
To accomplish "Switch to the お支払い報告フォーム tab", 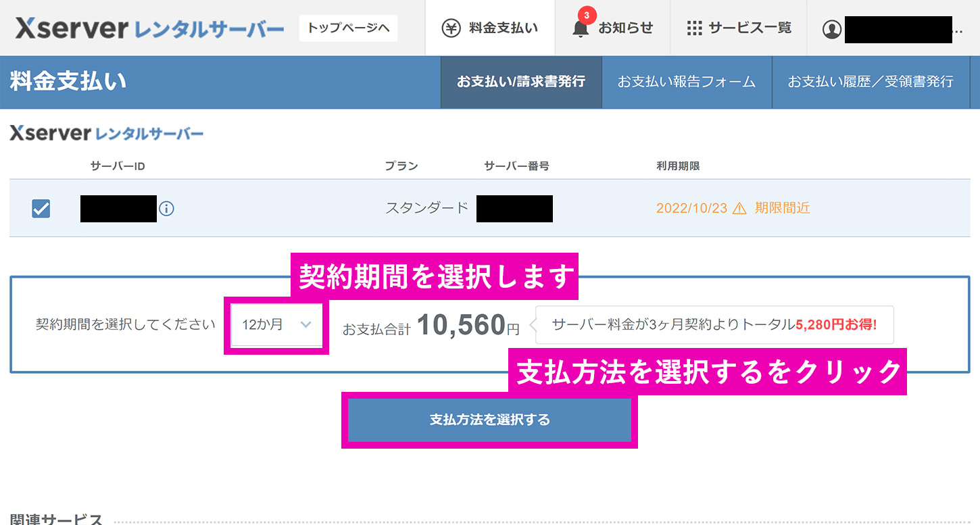I will [x=686, y=82].
